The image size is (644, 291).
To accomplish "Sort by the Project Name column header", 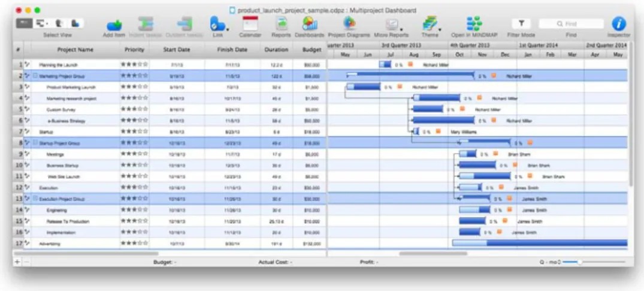I will (x=75, y=49).
